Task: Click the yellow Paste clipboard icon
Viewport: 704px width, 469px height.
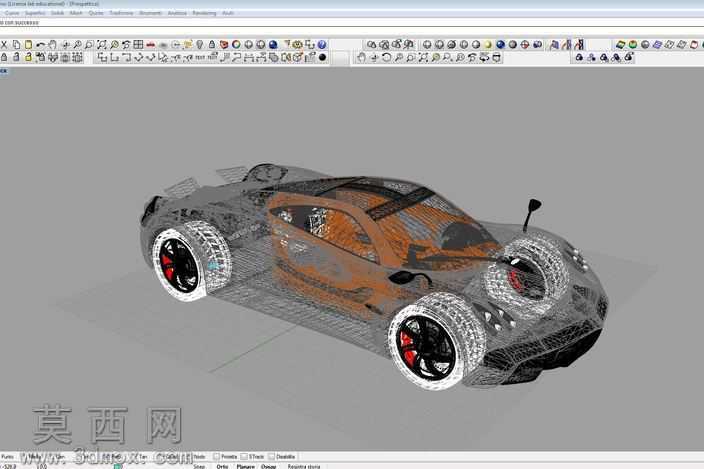Action: click(28, 44)
